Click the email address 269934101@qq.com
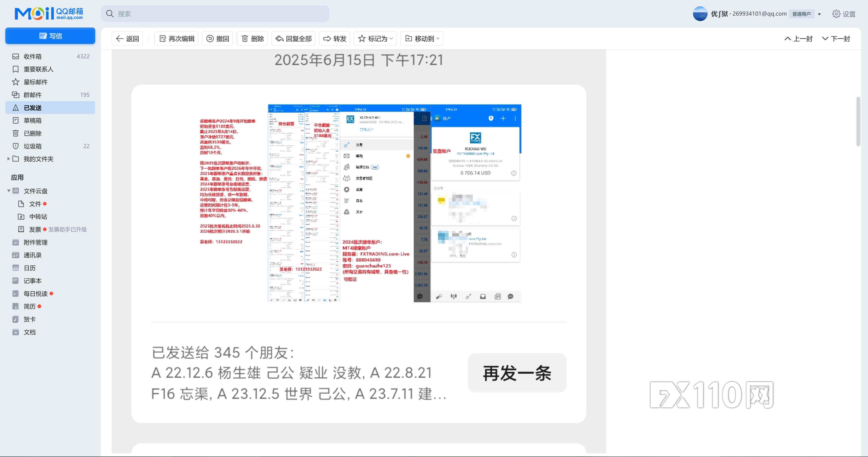Screen dimensions: 868x457 pos(759,14)
